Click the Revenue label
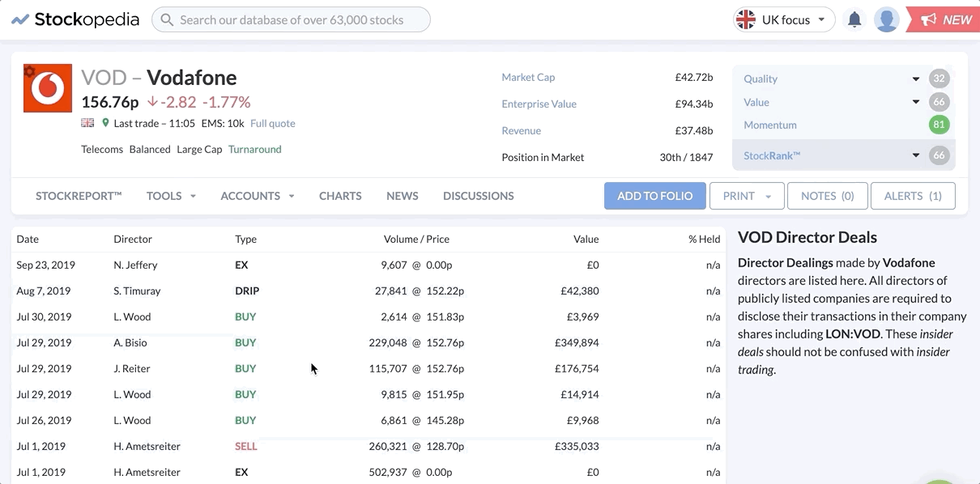The width and height of the screenshot is (980, 484). [521, 130]
